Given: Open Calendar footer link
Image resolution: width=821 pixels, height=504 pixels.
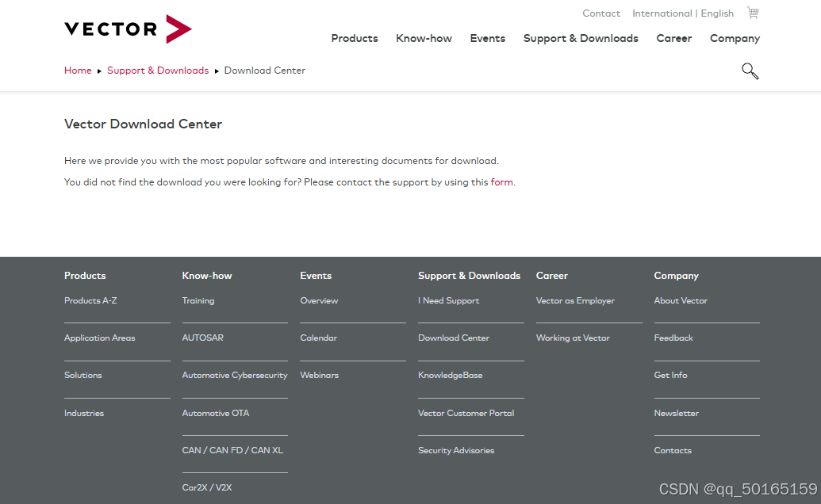Looking at the screenshot, I should (x=318, y=338).
